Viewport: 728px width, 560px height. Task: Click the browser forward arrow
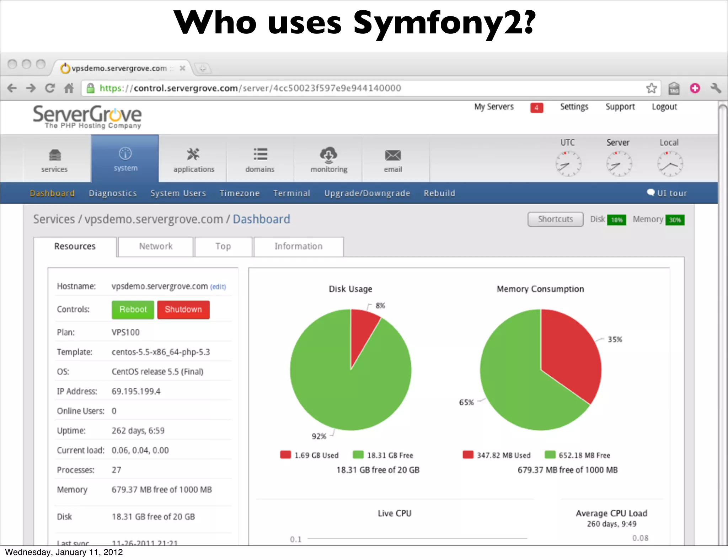31,88
